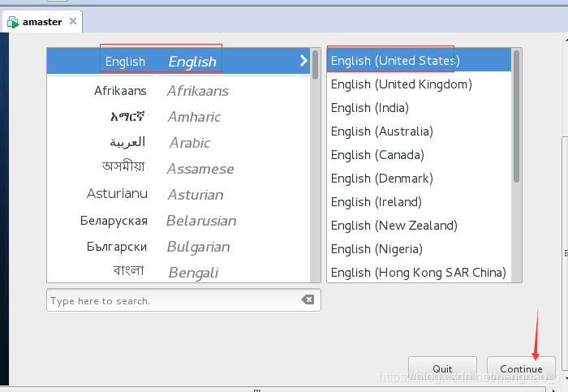Click the Quit button
Image resolution: width=568 pixels, height=392 pixels.
[442, 368]
